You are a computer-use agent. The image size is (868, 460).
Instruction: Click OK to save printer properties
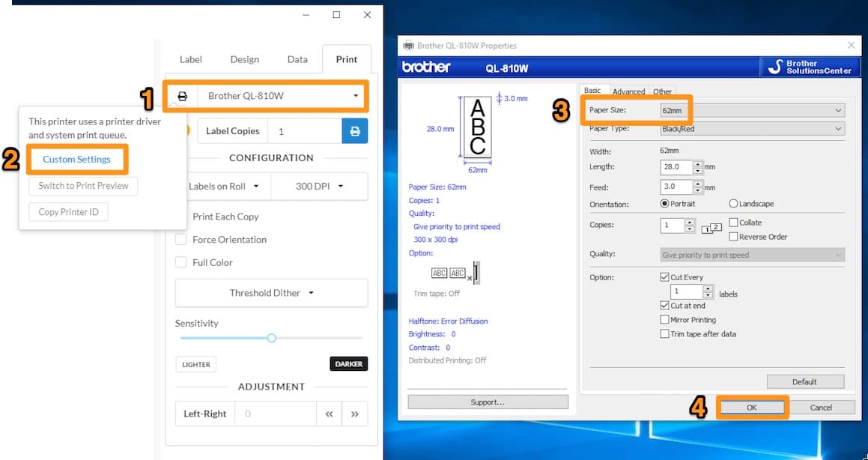pyautogui.click(x=752, y=407)
